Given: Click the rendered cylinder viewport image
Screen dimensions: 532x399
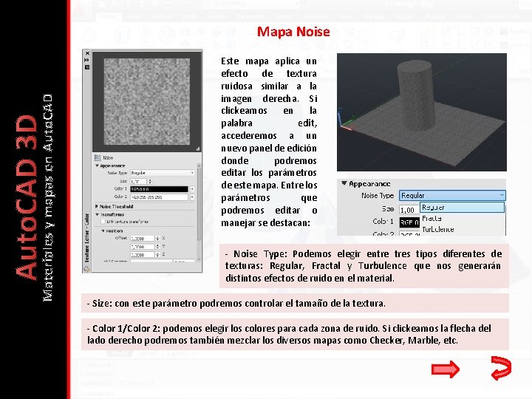Looking at the screenshot, I should [422, 112].
